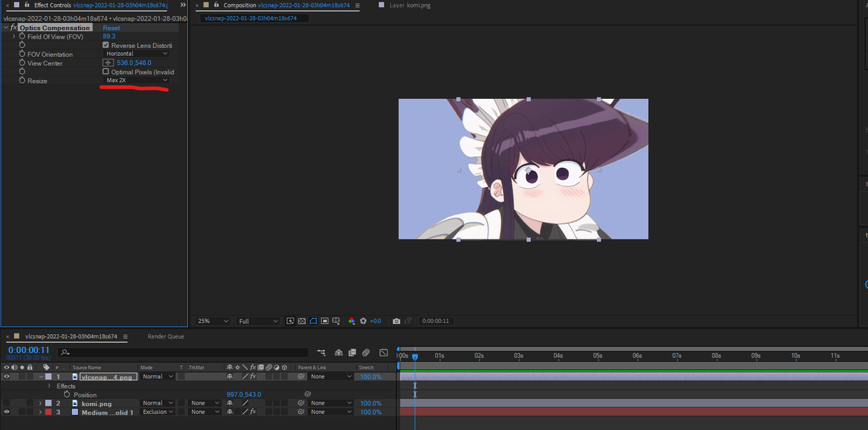The image size is (868, 430).
Task: Open the timeline panel hamburger menu
Action: point(126,336)
